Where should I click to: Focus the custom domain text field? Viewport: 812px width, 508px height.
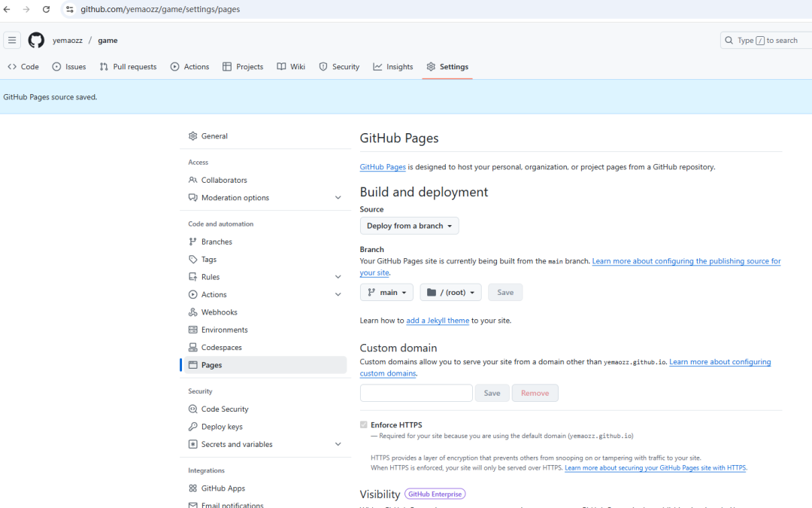pos(417,393)
